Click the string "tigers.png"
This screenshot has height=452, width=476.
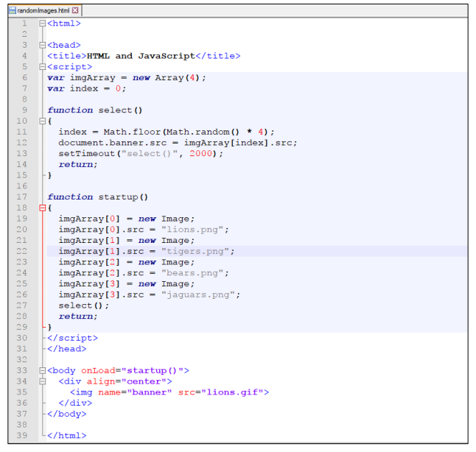click(x=195, y=252)
